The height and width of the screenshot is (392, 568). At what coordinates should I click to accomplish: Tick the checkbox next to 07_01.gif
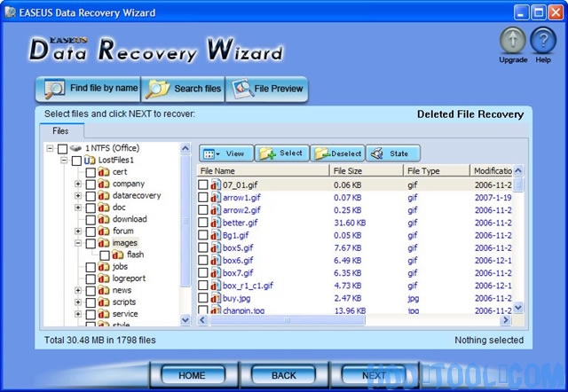(x=203, y=184)
